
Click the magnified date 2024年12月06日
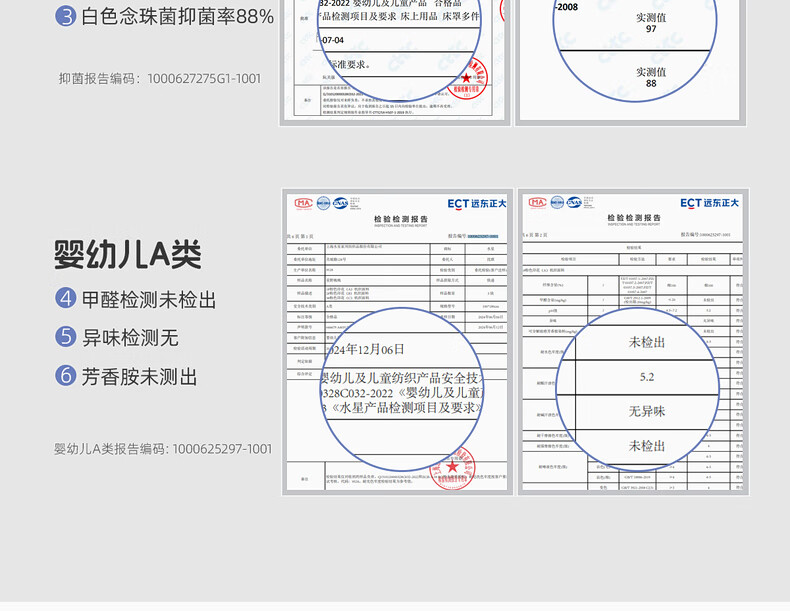[363, 349]
